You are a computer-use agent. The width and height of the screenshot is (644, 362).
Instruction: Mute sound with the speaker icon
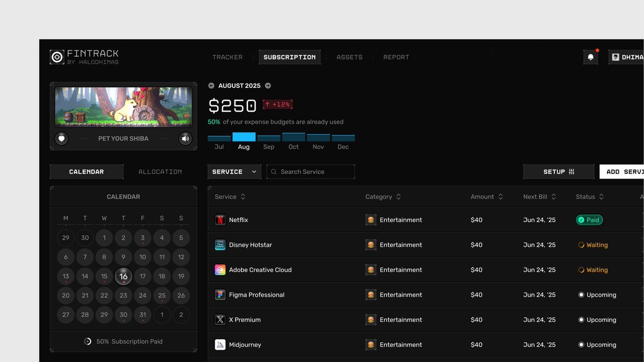pyautogui.click(x=185, y=138)
